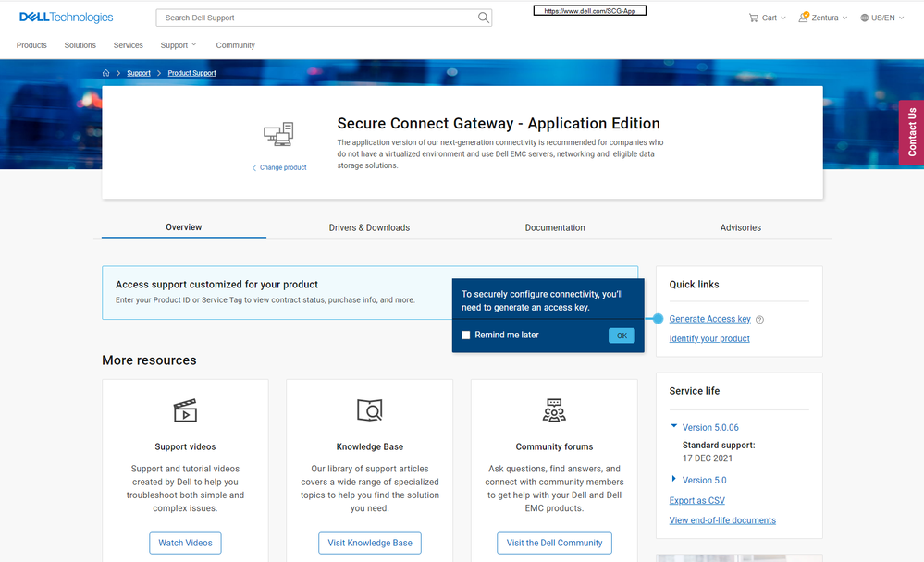Click the Support videos clapperboard icon
The height and width of the screenshot is (562, 924).
[x=185, y=410]
